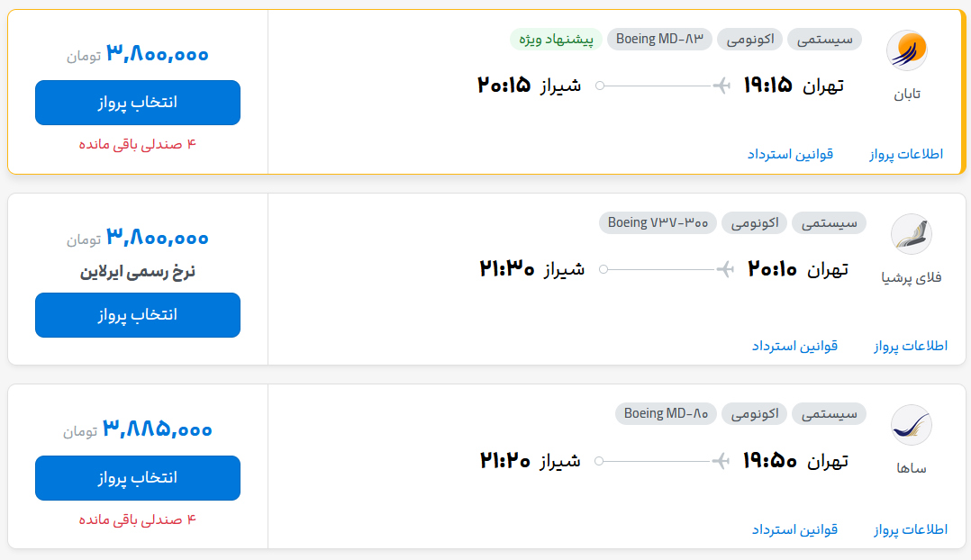
Task: Click airplane icon on Saha flight route
Action: [x=721, y=461]
